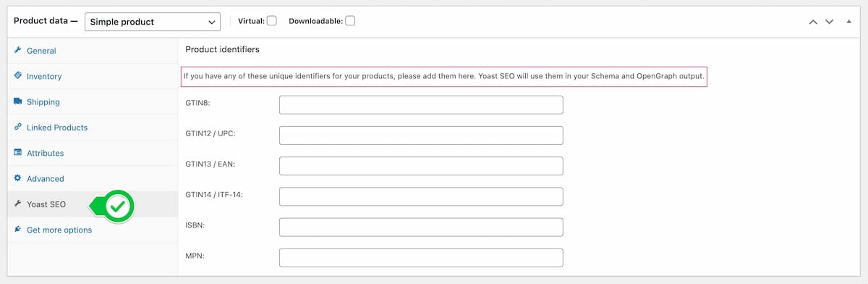Open the Simple product type dropdown
This screenshot has width=868, height=284.
pyautogui.click(x=153, y=22)
